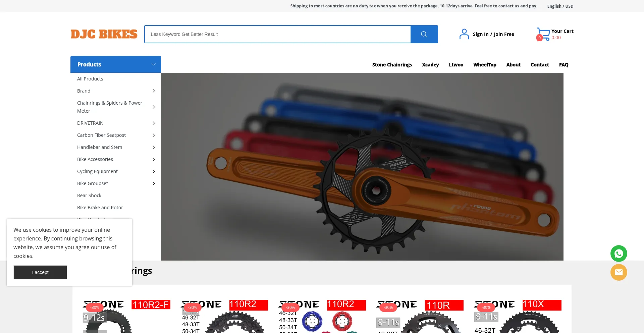
Task: Click the crankset hero banner image
Action: (362, 167)
